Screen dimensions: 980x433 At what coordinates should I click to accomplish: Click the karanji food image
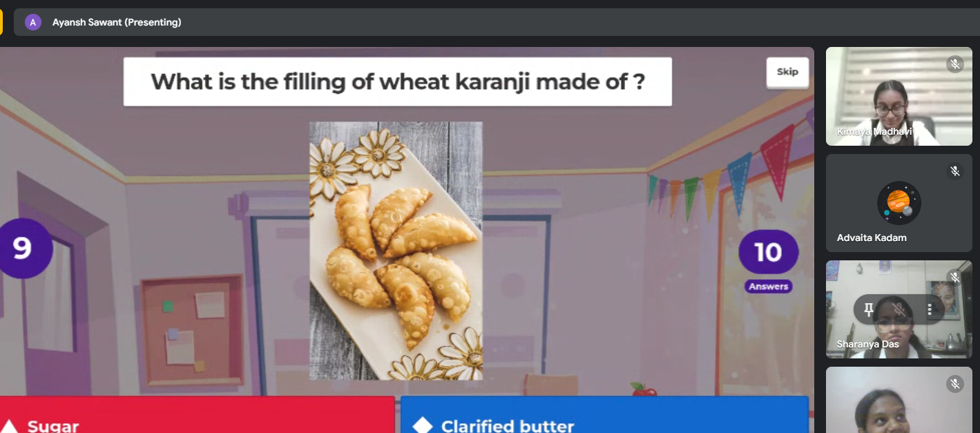tap(396, 251)
